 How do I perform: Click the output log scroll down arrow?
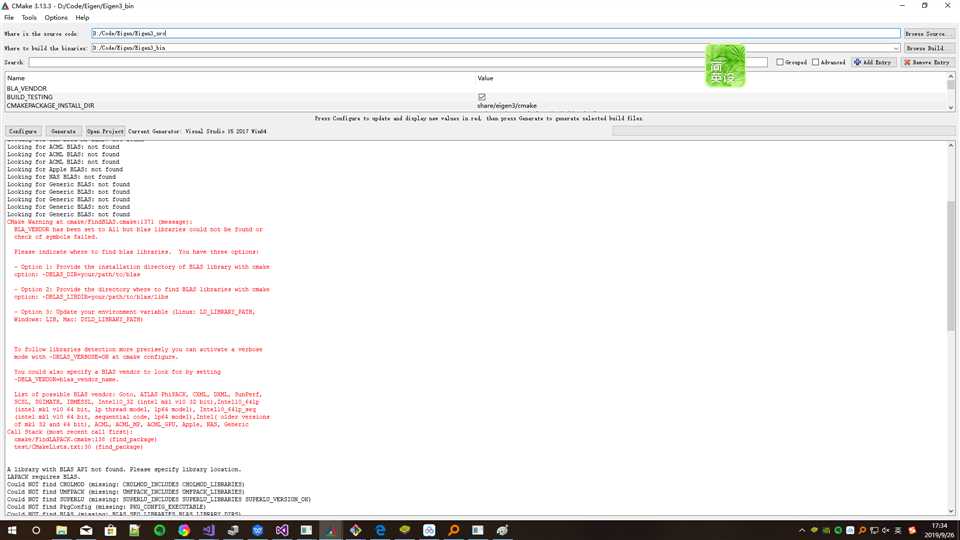951,511
